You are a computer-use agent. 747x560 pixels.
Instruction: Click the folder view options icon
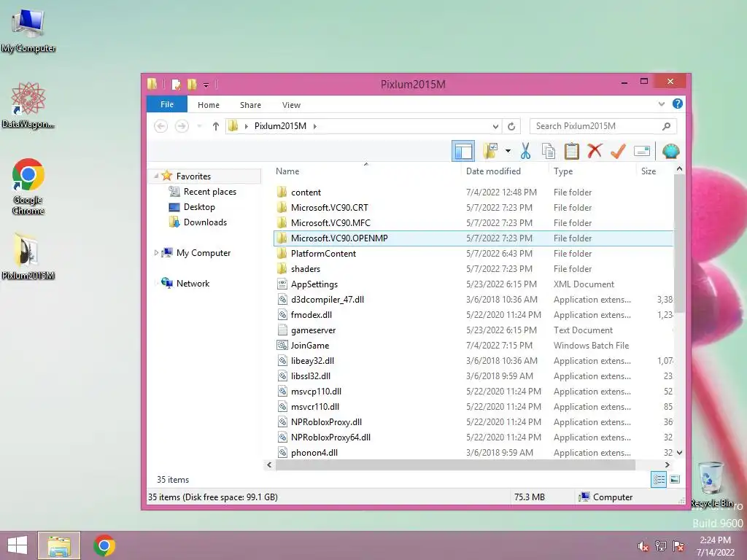490,152
